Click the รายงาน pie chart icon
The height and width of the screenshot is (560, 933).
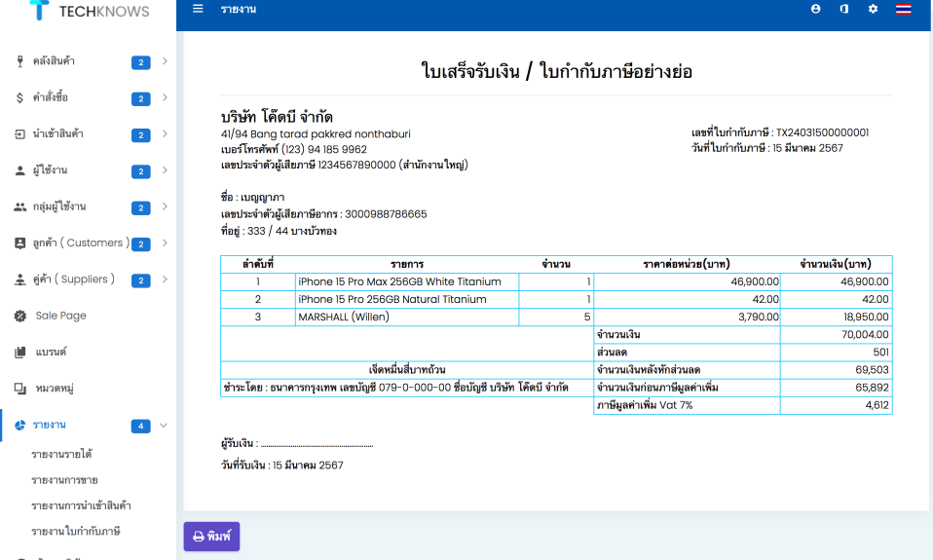(20, 425)
